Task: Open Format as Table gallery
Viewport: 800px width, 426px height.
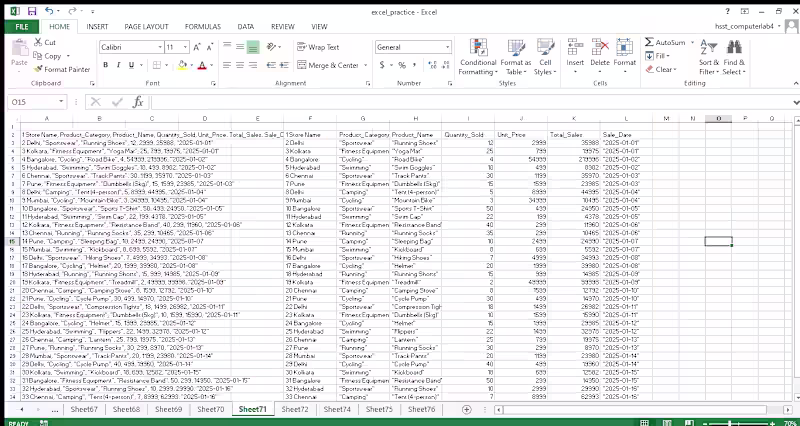Action: [x=516, y=57]
